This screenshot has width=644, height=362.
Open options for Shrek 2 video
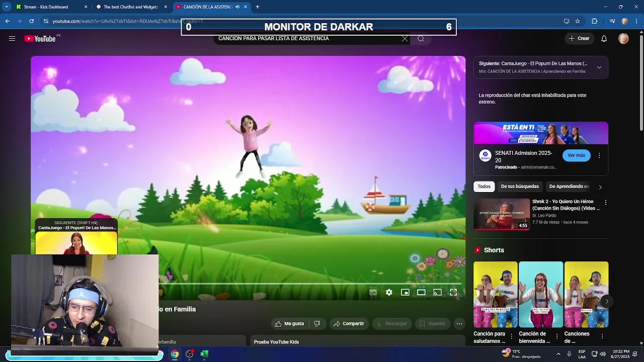[606, 203]
